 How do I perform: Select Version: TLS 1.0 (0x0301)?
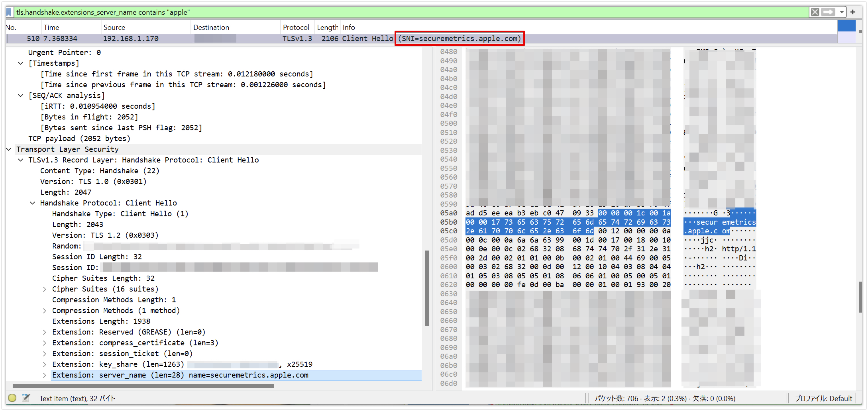pyautogui.click(x=93, y=181)
